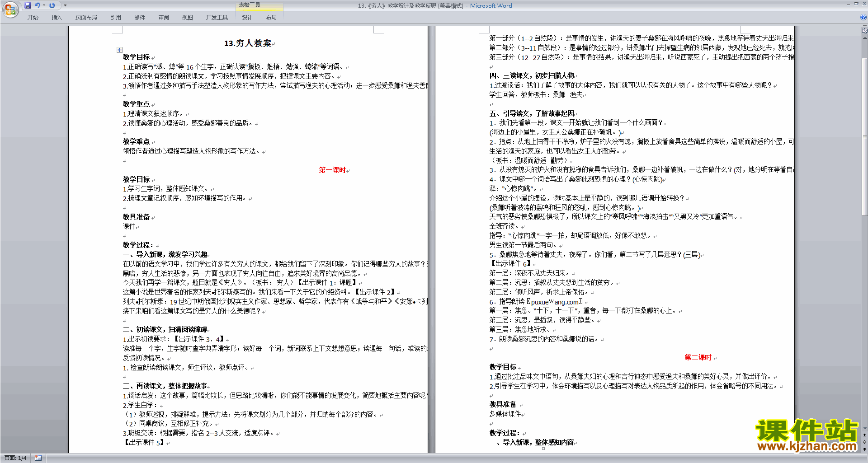Open the 开始 ribbon tab
This screenshot has width=868, height=463.
[33, 18]
